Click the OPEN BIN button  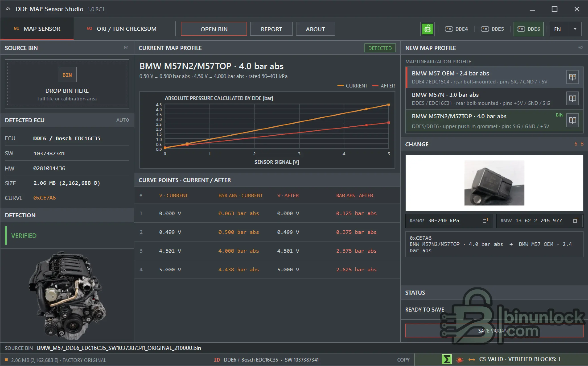[214, 29]
